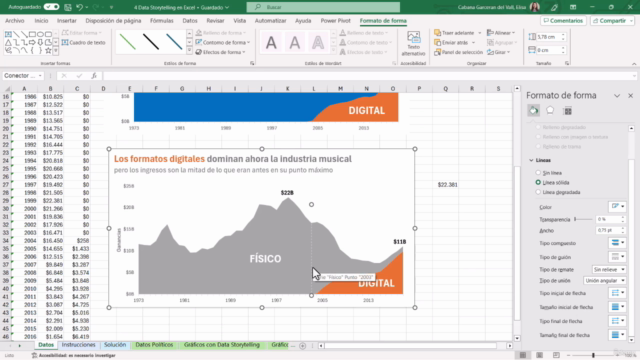
Task: Open the Formato de forma pane options chevron
Action: pos(617,96)
